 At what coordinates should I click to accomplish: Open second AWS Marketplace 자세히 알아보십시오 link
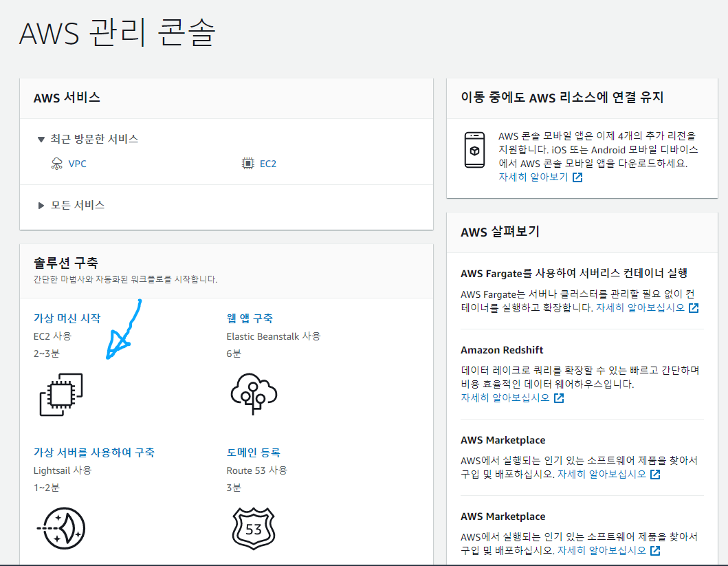(602, 549)
